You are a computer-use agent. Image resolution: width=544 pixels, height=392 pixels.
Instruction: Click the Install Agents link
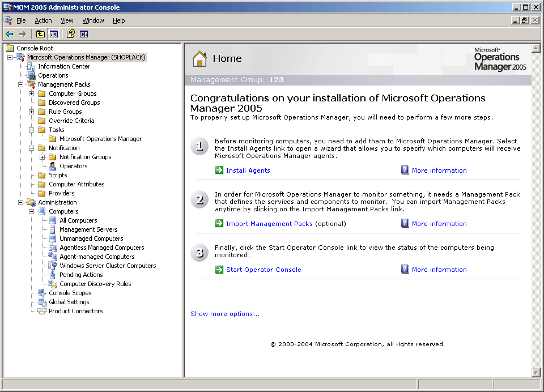(x=248, y=171)
